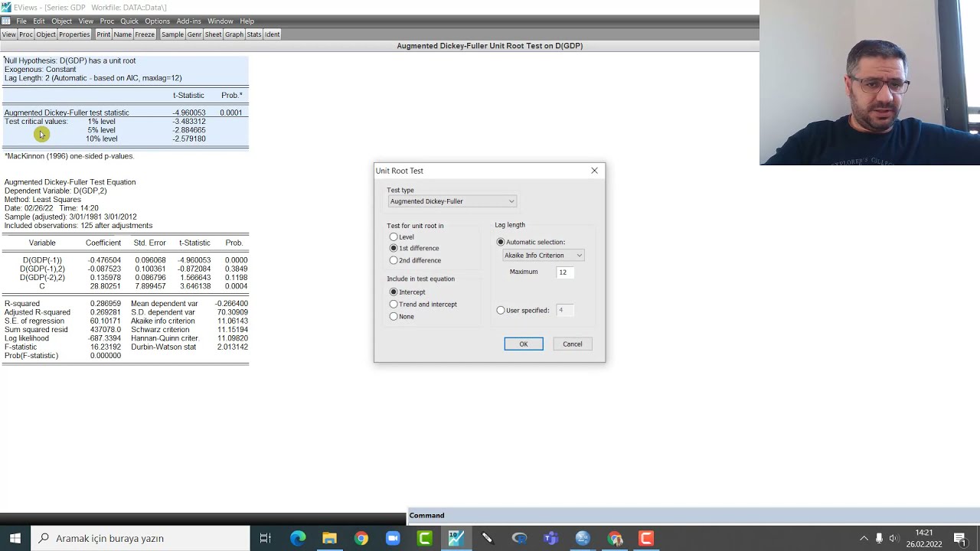
Task: Open Microsoft Teams from the taskbar
Action: [x=550, y=538]
